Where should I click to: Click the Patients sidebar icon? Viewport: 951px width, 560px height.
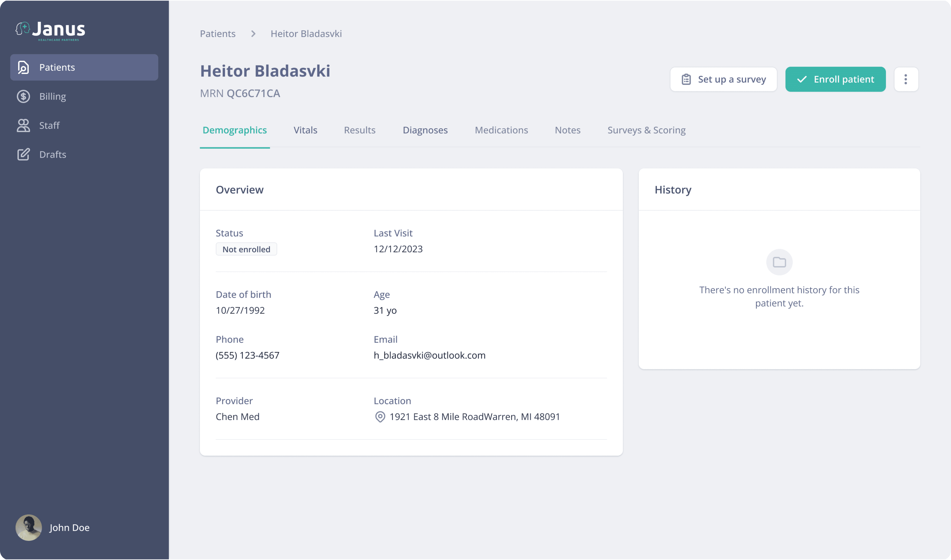pyautogui.click(x=23, y=67)
